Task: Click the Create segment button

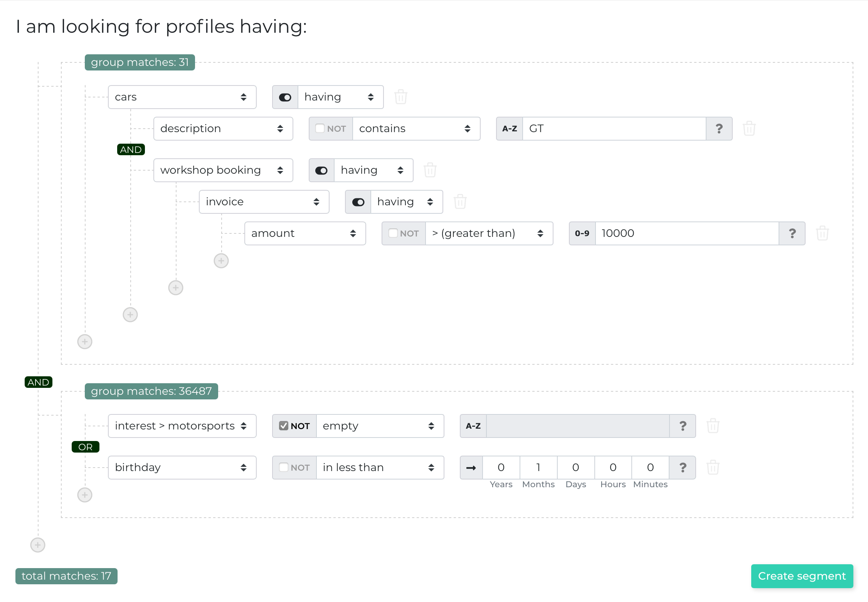Action: [802, 576]
